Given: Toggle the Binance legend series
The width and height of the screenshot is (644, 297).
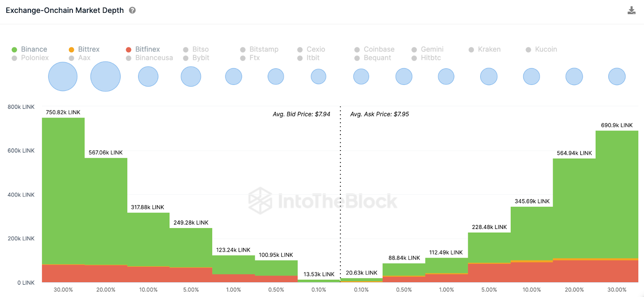Looking at the screenshot, I should click(x=30, y=49).
